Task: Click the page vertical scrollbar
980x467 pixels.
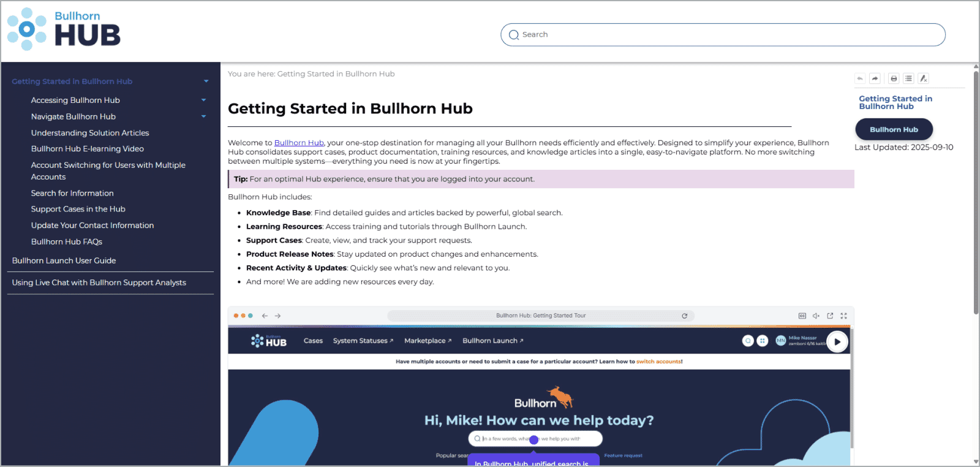Action: (x=976, y=192)
